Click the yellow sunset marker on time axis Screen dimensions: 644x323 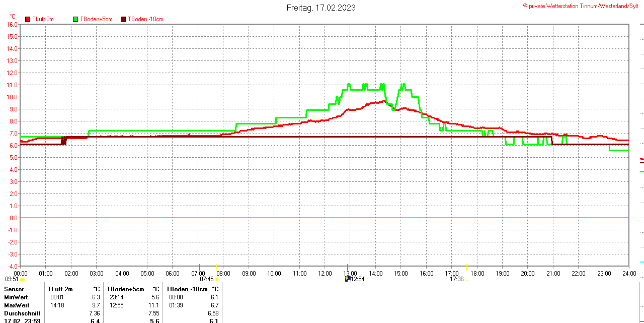pos(467,267)
